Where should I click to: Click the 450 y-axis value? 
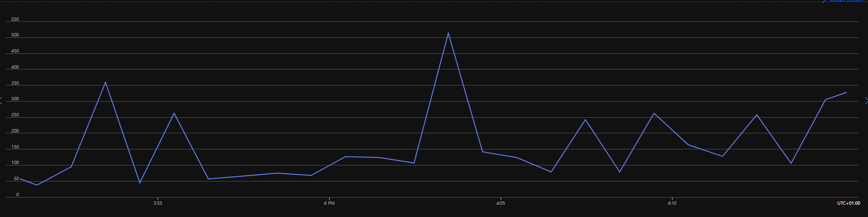coord(15,51)
